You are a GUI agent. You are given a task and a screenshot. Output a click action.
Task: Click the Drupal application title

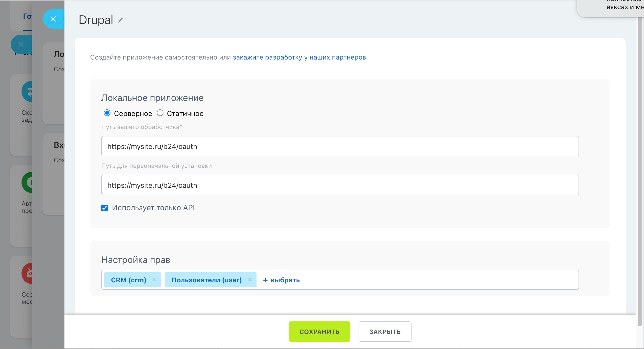point(96,20)
